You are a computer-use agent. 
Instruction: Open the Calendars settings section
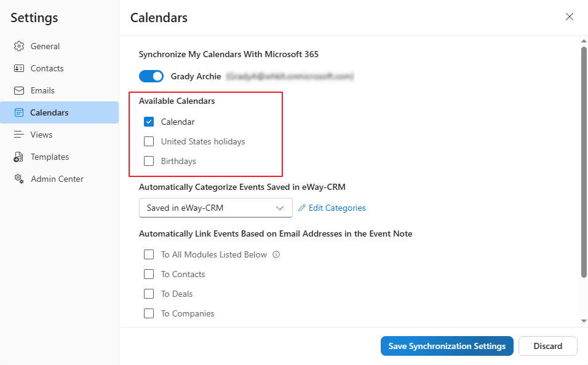[49, 112]
